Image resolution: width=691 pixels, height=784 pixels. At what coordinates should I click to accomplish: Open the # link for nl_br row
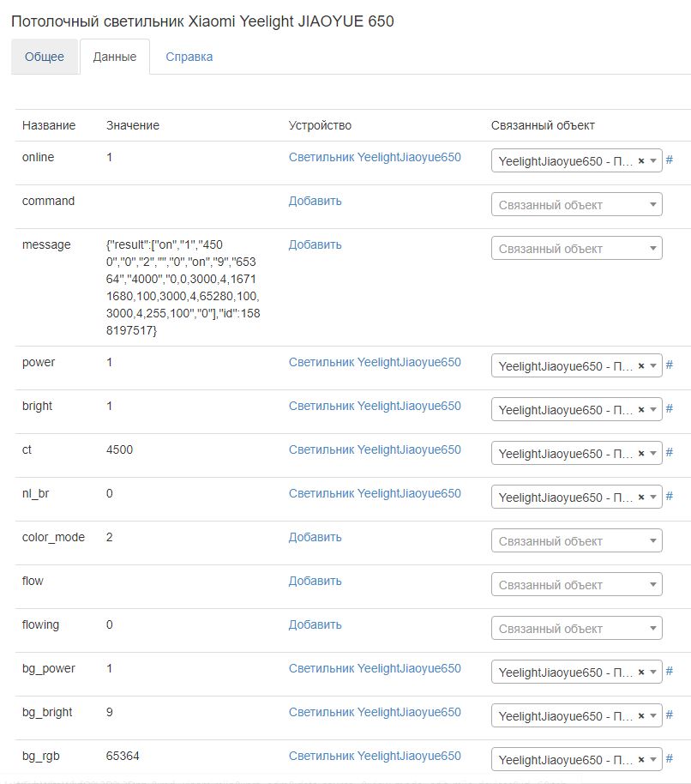click(670, 496)
